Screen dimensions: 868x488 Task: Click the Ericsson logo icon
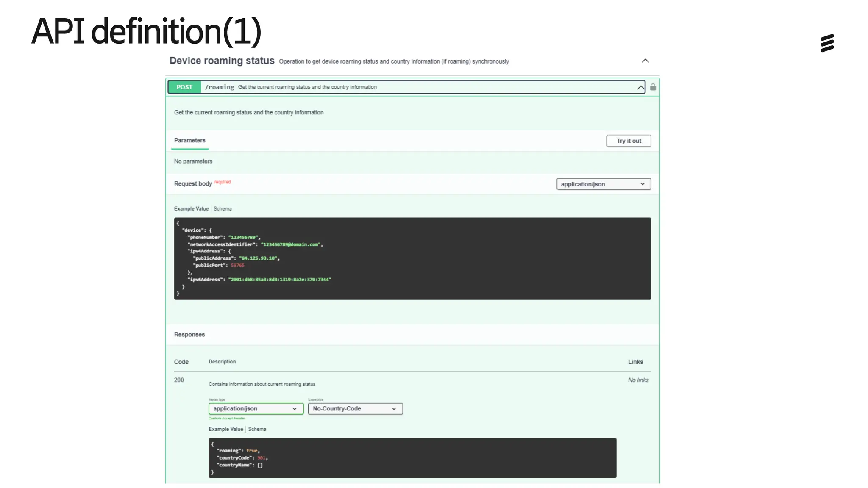click(x=827, y=43)
